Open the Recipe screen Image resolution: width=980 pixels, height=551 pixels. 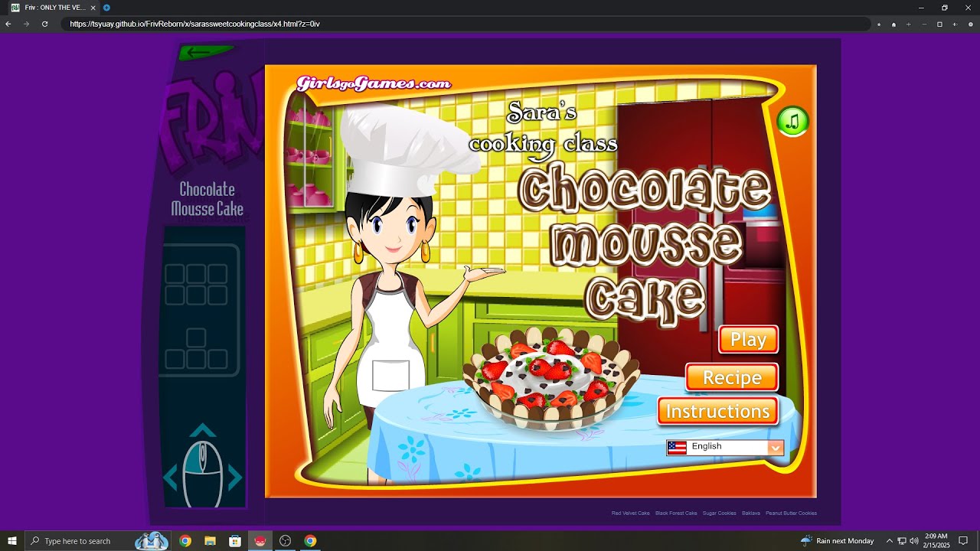(x=732, y=377)
